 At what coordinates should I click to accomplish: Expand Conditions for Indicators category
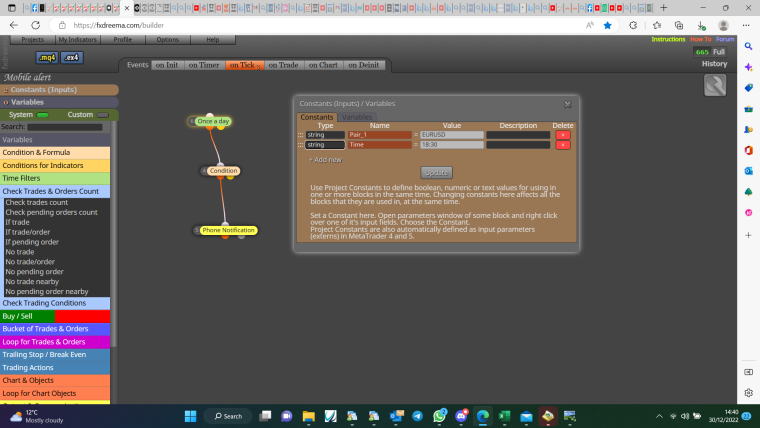pos(55,165)
